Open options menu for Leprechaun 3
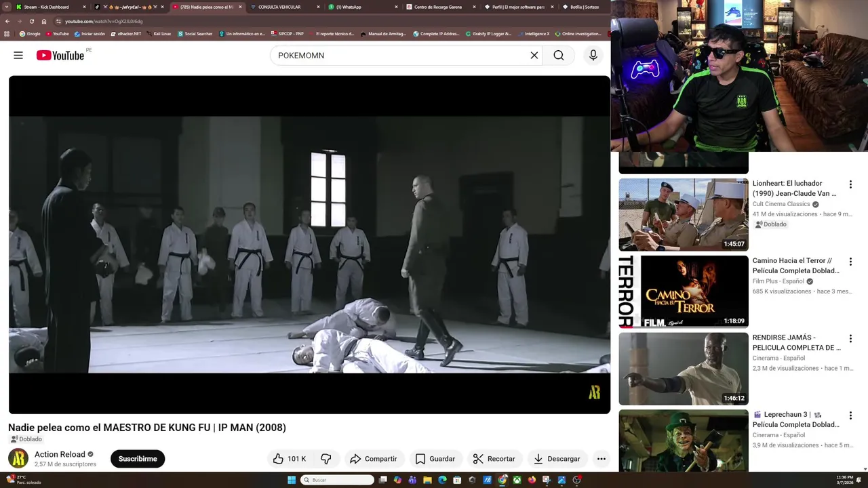Image resolution: width=868 pixels, height=488 pixels. tap(850, 415)
